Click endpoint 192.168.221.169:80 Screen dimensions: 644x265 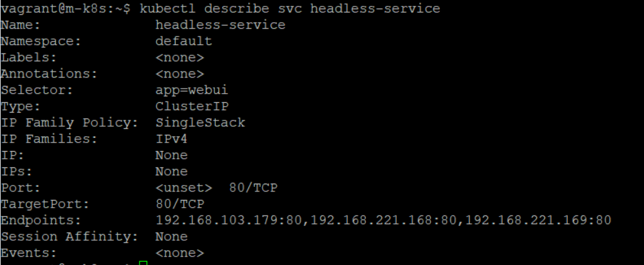click(x=538, y=220)
